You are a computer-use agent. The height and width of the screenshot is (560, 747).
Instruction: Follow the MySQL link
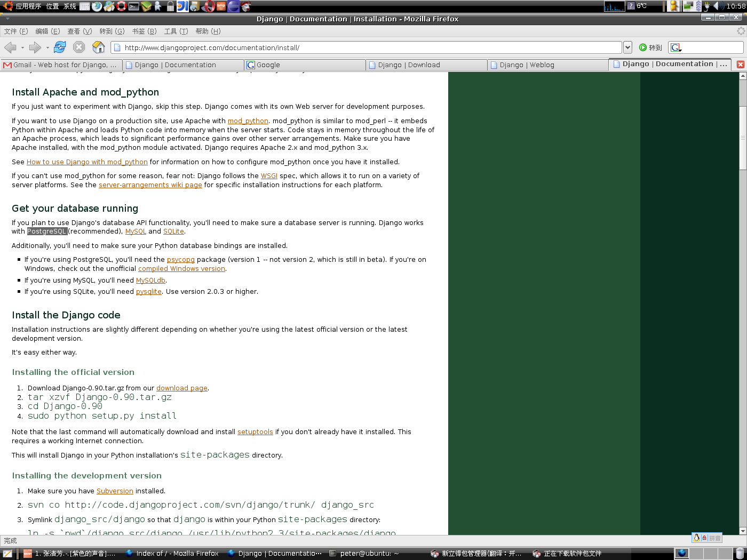tap(136, 231)
